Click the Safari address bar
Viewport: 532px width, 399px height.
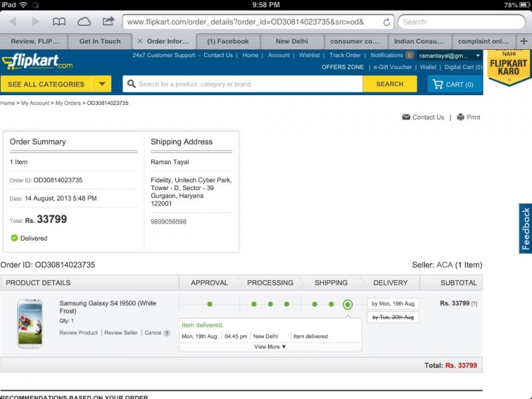[258, 22]
